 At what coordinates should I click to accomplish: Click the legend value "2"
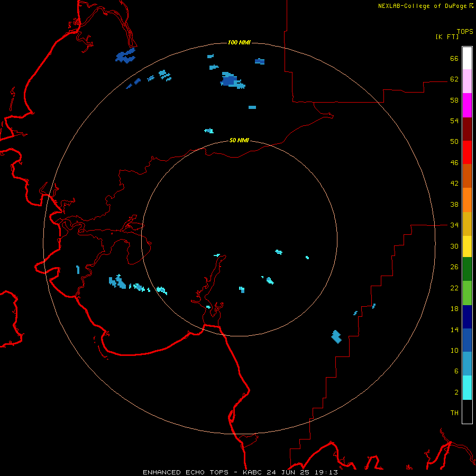click(x=456, y=392)
